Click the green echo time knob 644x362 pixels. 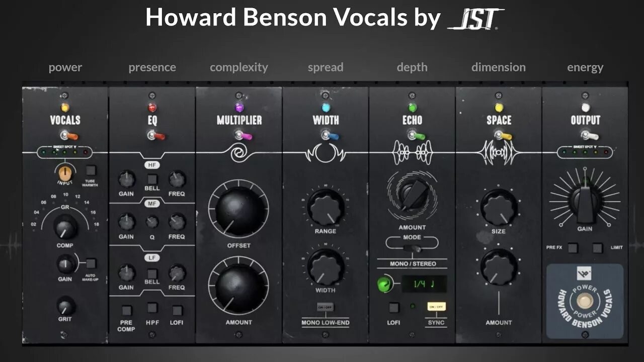pyautogui.click(x=385, y=285)
